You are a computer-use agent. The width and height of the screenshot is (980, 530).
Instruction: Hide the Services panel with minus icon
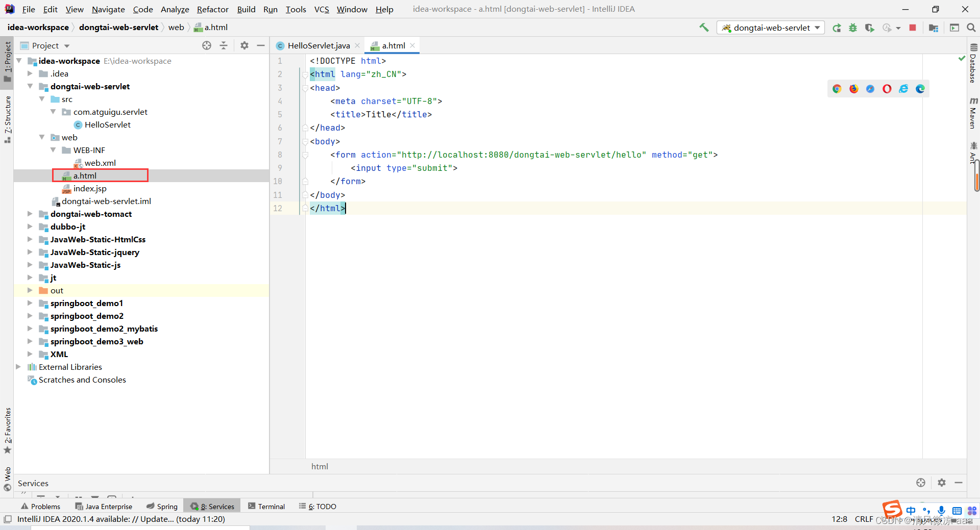pos(959,483)
